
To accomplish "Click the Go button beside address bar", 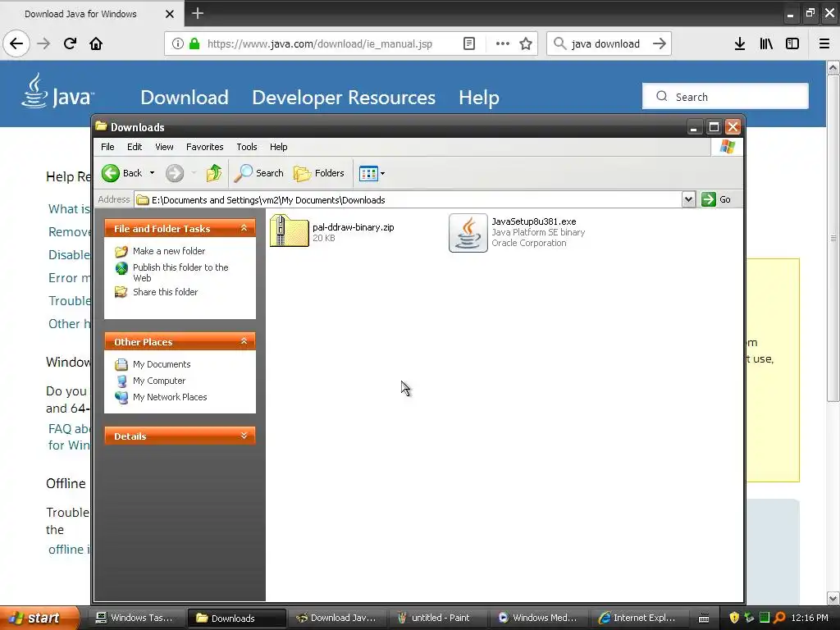I will [716, 200].
